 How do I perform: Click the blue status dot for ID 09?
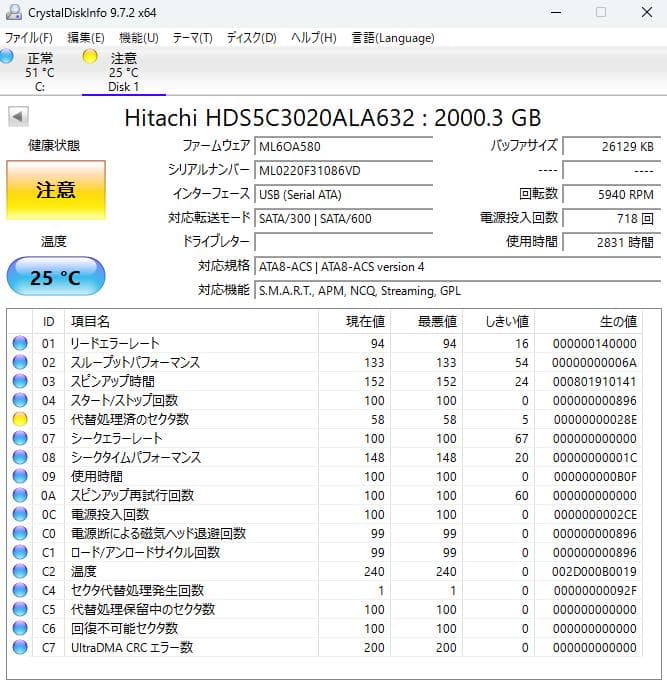click(x=20, y=477)
